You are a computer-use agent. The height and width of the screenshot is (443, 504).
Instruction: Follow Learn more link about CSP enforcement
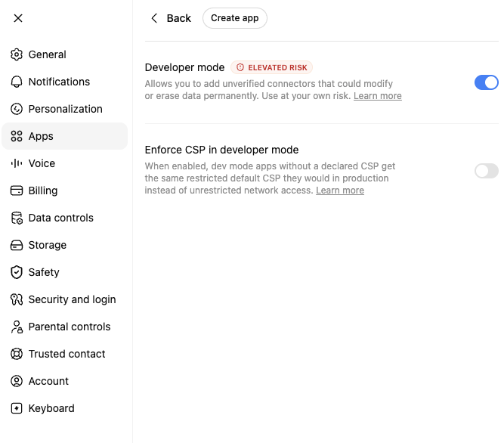340,191
